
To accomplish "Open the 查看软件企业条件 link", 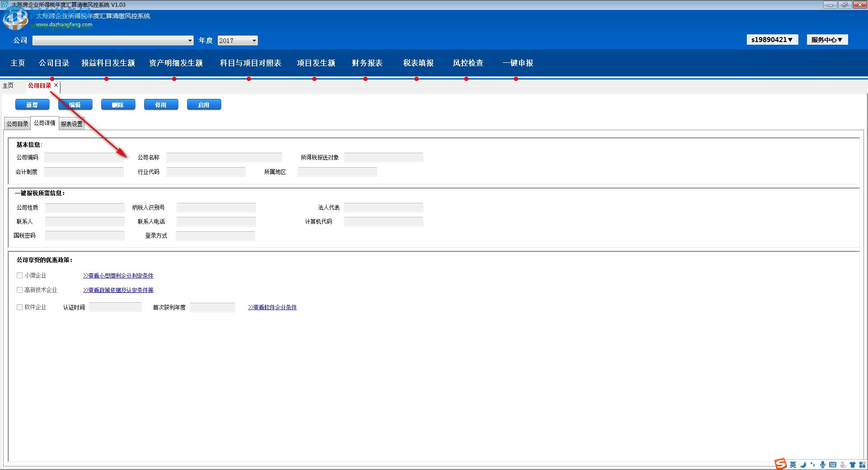I will 273,307.
